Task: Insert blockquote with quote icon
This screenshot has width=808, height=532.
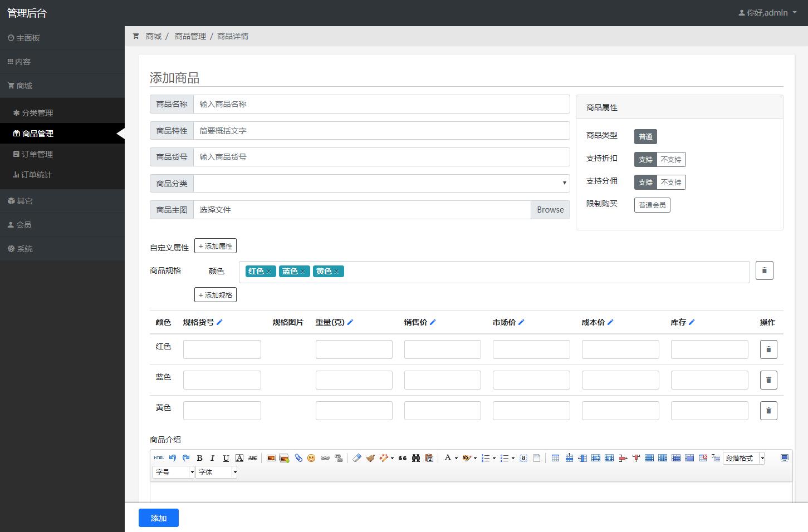Action: [x=403, y=458]
